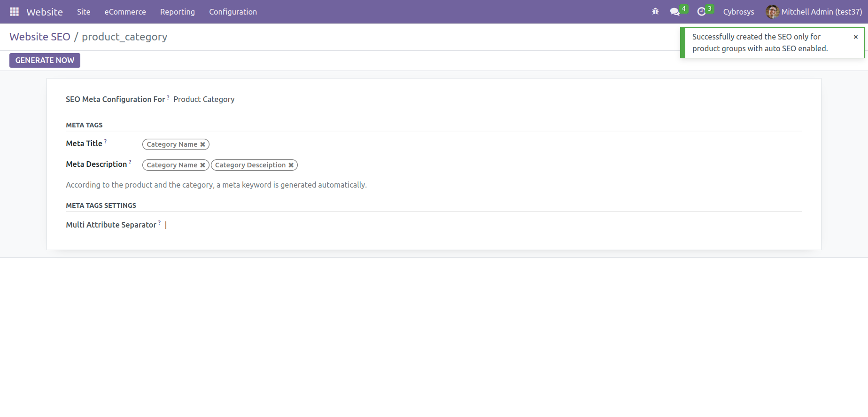
Task: Click the GENERATE NOW button
Action: pos(45,60)
